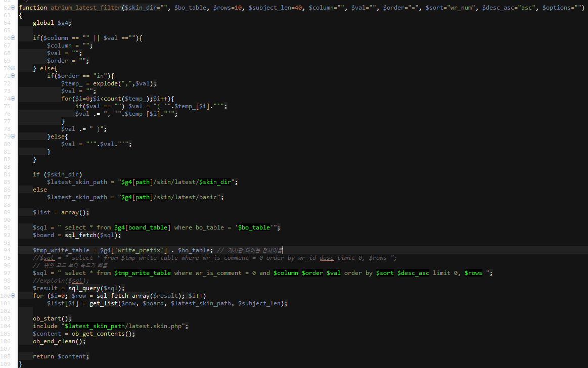Click the ob_start() statement

click(x=52, y=318)
